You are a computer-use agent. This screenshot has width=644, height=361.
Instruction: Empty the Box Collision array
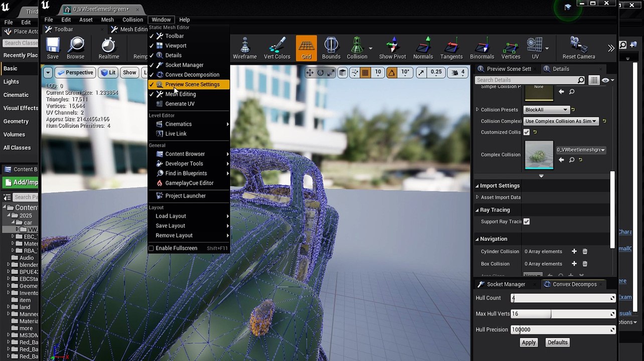click(585, 264)
